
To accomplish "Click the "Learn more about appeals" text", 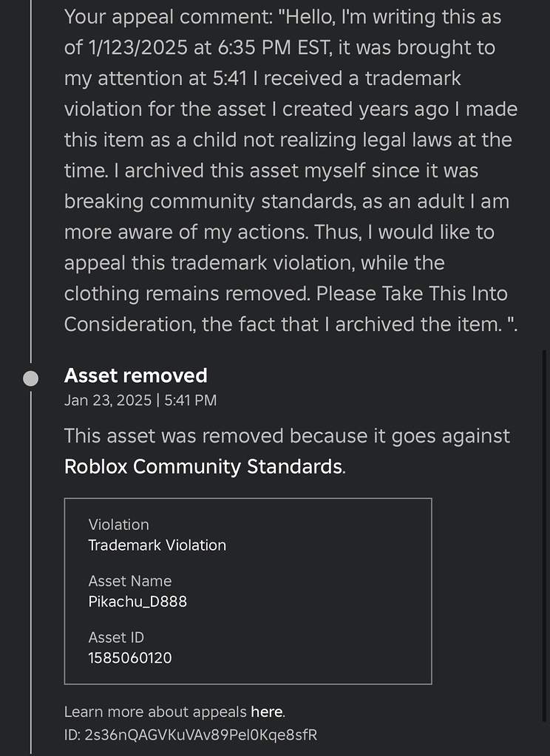I will coord(155,712).
